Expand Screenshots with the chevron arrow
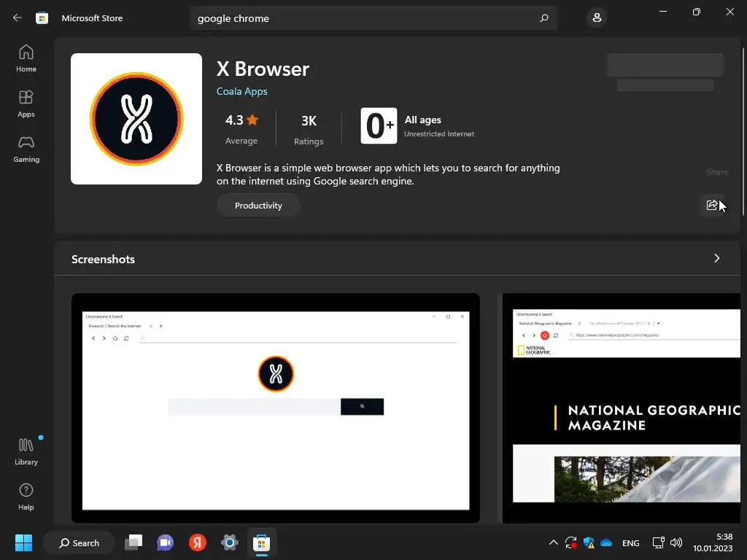Screen dimensions: 747x560 click(717, 258)
